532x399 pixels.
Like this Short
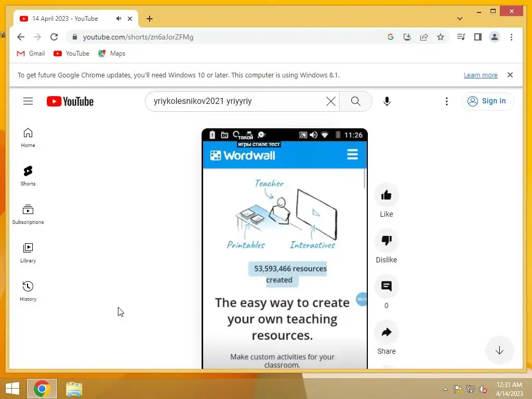pyautogui.click(x=387, y=195)
